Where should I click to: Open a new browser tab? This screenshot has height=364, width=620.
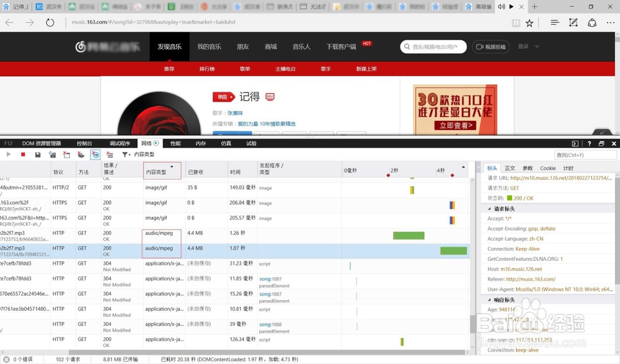(x=534, y=6)
